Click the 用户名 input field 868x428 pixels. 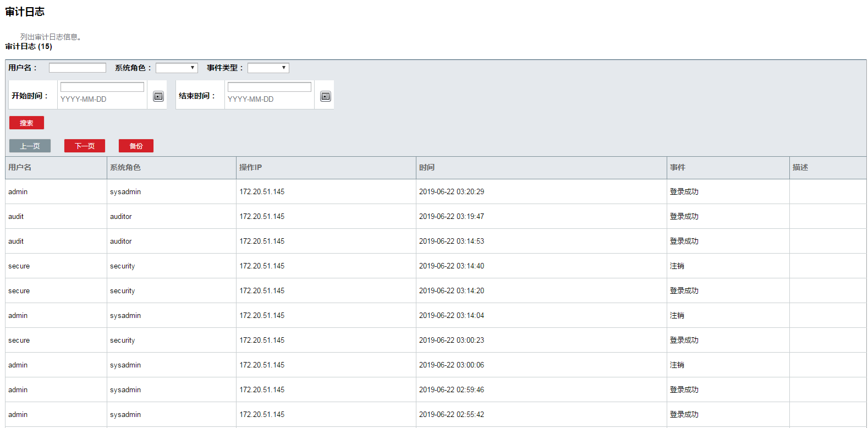click(78, 68)
